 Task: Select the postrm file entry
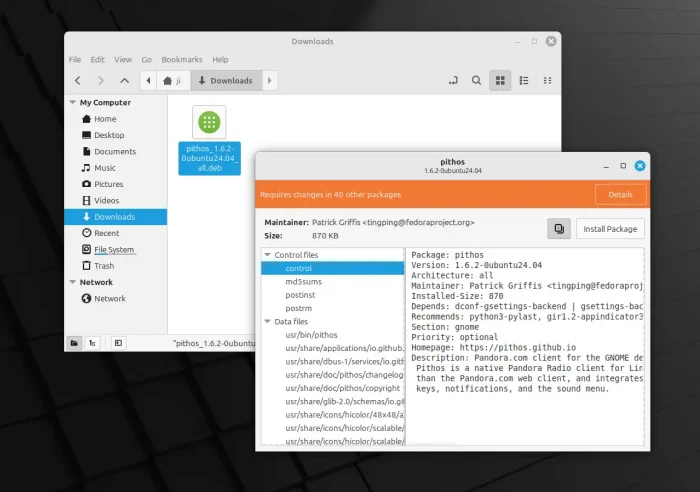(333, 309)
